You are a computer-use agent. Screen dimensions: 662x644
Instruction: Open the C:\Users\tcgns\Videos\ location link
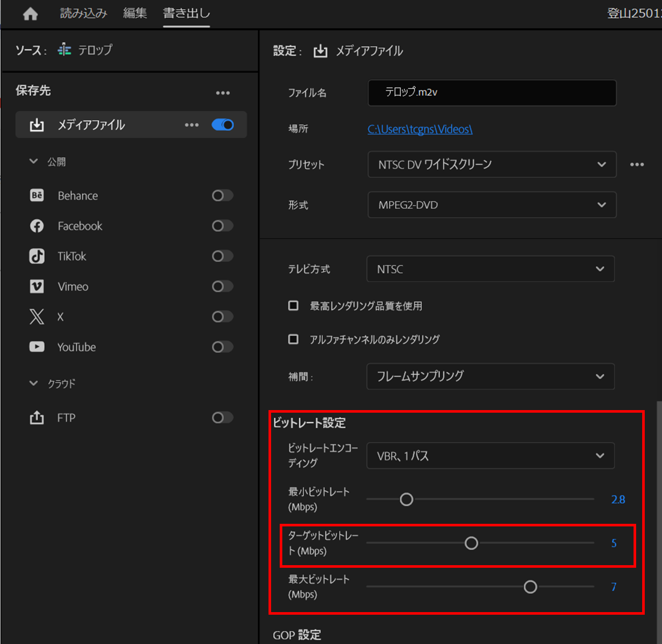click(x=419, y=129)
